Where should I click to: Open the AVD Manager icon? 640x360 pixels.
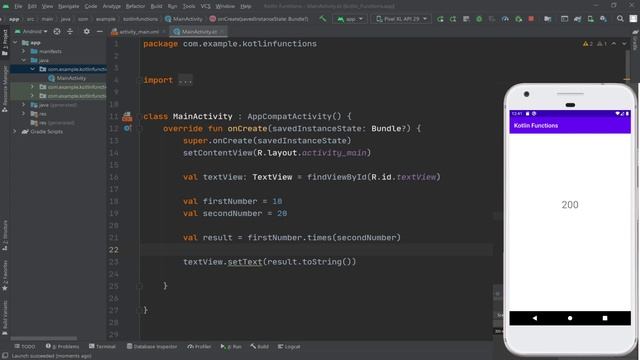pos(590,19)
